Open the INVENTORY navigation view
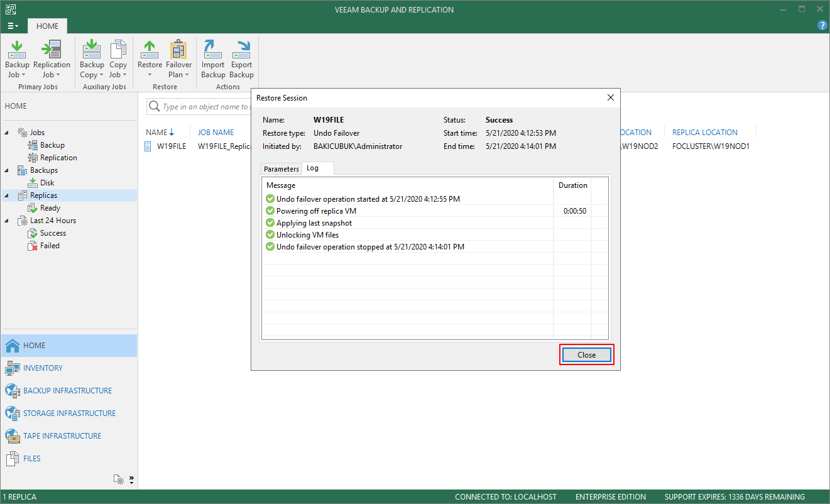Image resolution: width=830 pixels, height=504 pixels. coord(69,368)
